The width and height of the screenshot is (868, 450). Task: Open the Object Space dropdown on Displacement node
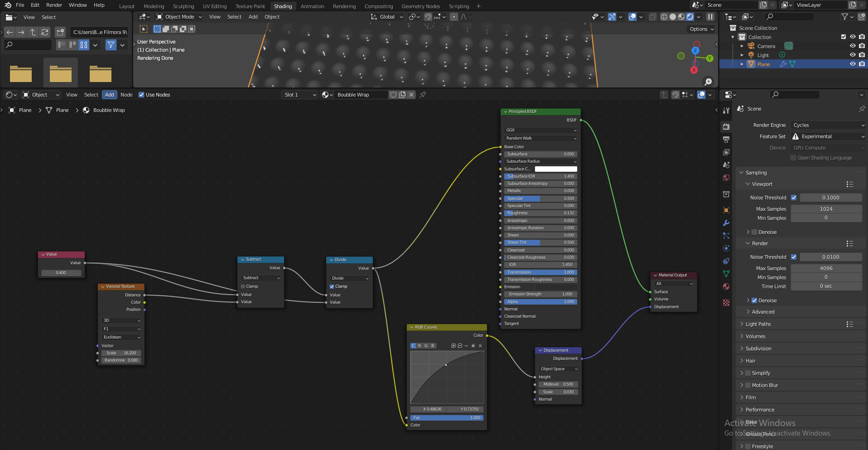tap(558, 368)
